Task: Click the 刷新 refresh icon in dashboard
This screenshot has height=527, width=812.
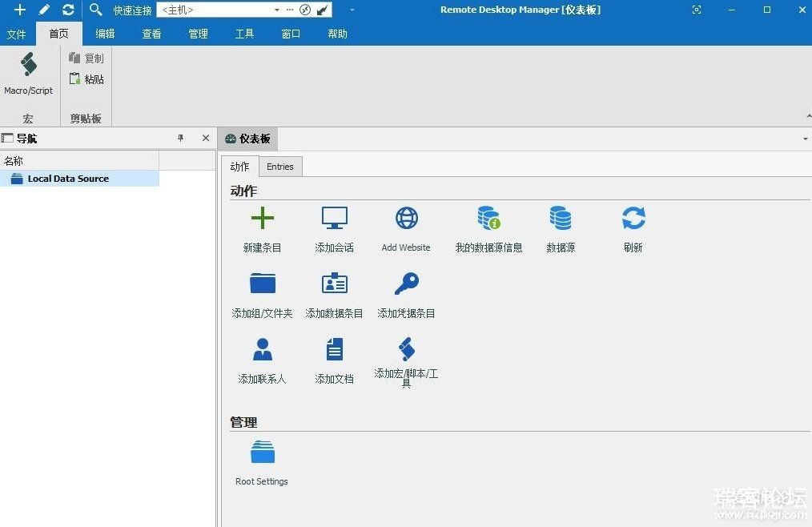Action: coord(633,218)
